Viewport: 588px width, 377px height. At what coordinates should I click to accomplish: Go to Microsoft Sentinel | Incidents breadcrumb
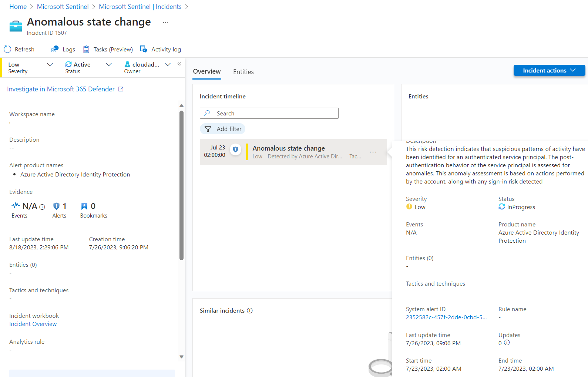click(x=140, y=7)
